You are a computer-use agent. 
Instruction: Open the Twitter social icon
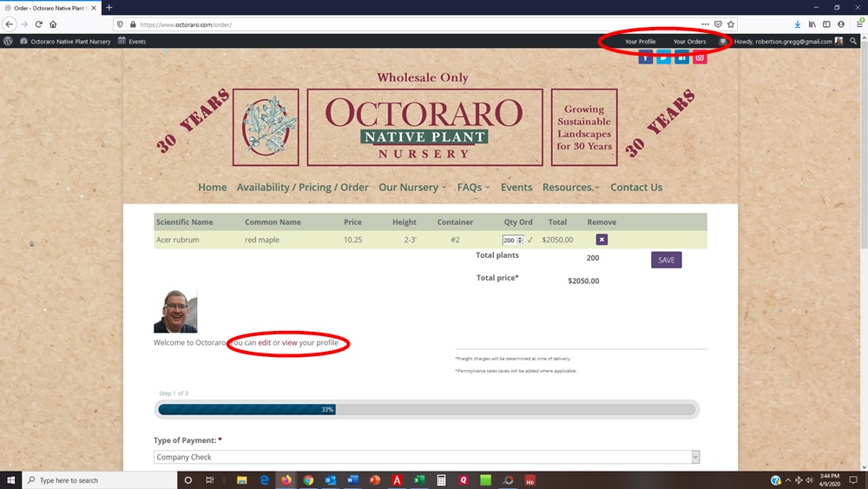[664, 57]
